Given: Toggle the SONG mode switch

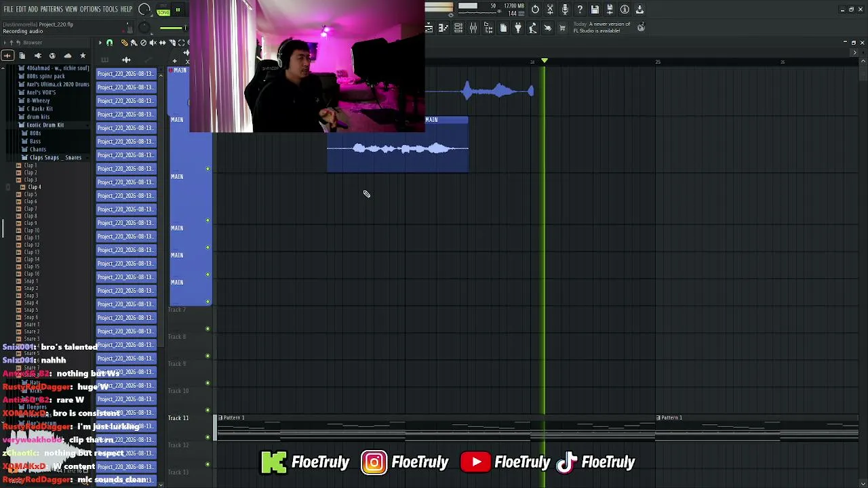Looking at the screenshot, I should 163,11.
